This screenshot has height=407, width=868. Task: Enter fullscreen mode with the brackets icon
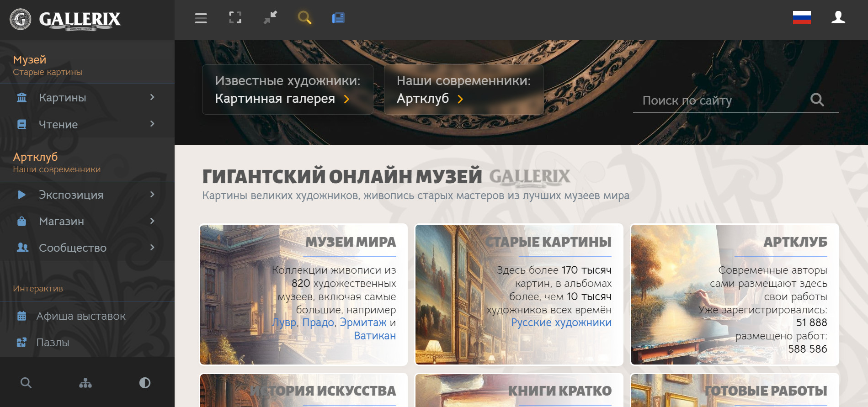pyautogui.click(x=235, y=18)
